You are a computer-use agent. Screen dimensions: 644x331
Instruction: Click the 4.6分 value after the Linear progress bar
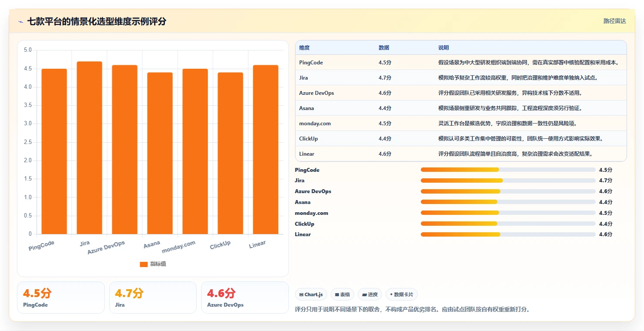click(x=606, y=234)
